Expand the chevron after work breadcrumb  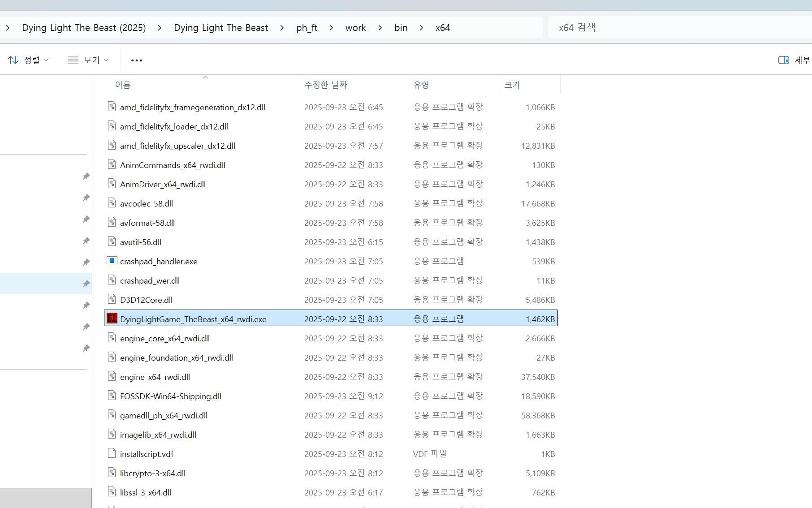380,28
